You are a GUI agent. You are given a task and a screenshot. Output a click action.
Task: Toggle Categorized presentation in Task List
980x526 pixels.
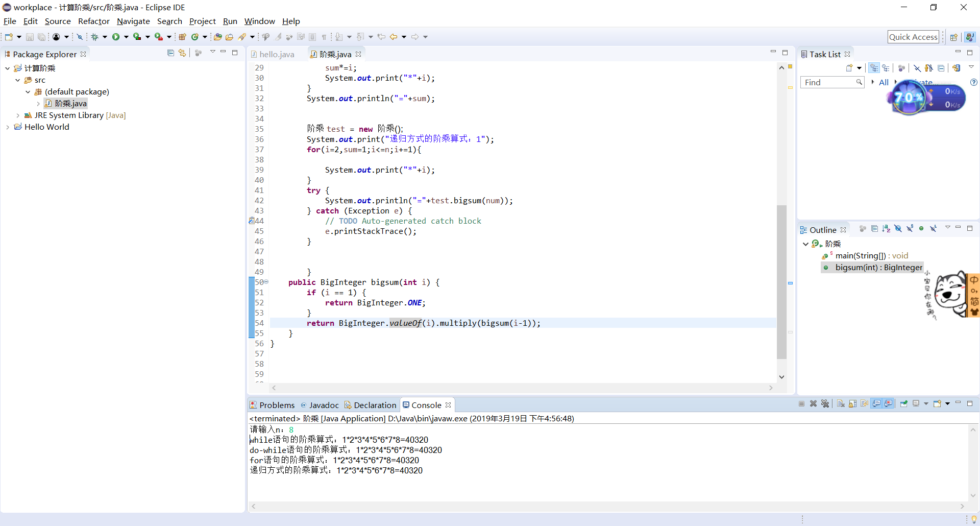pos(874,68)
